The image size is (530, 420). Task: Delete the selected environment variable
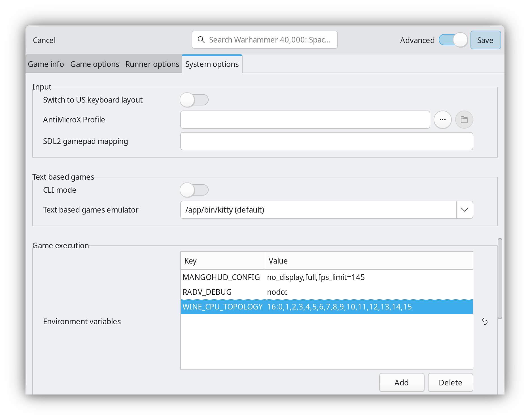point(450,382)
